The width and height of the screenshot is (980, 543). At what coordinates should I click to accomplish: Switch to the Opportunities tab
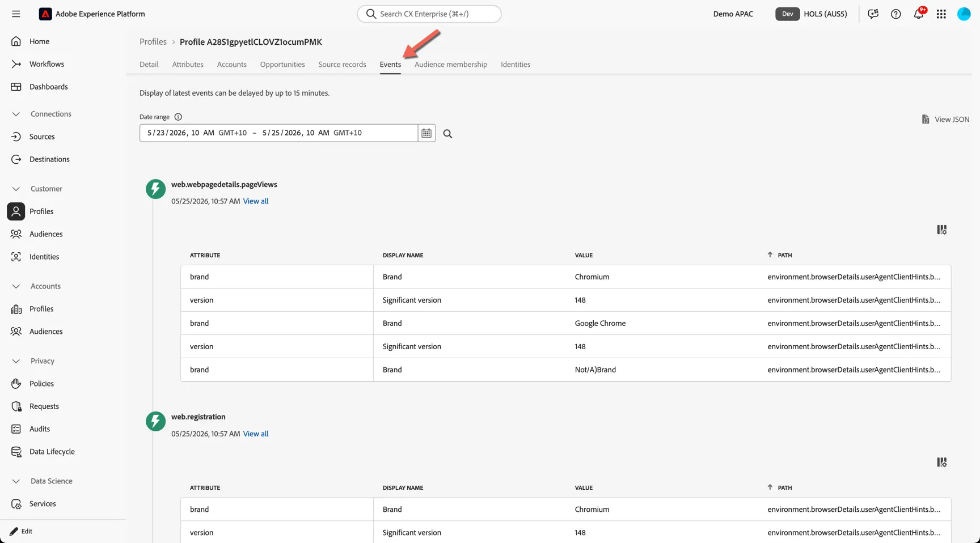(282, 65)
